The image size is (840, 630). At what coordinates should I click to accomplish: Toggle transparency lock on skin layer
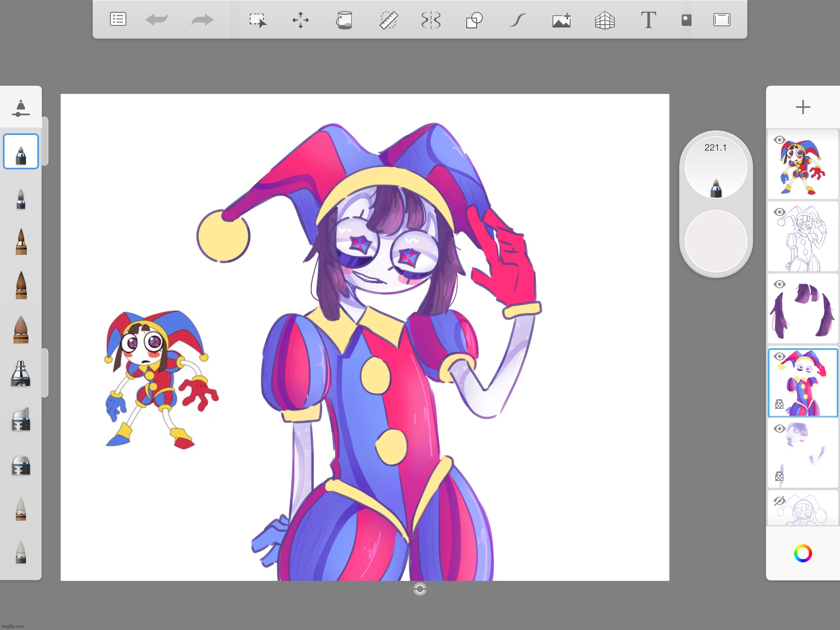(x=779, y=477)
